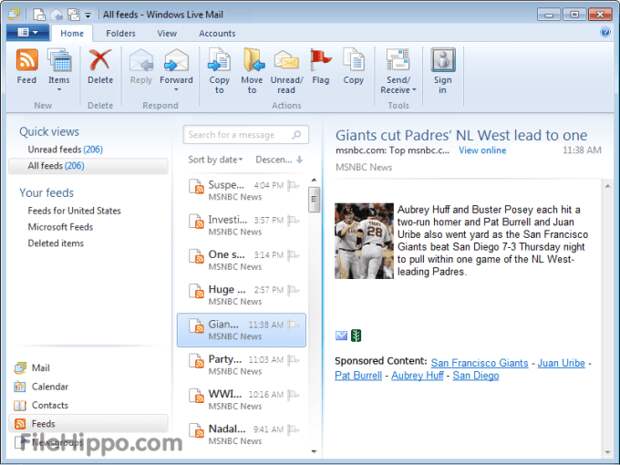Switch to the Home ribbon tab
This screenshot has height=465, width=620.
tap(72, 34)
